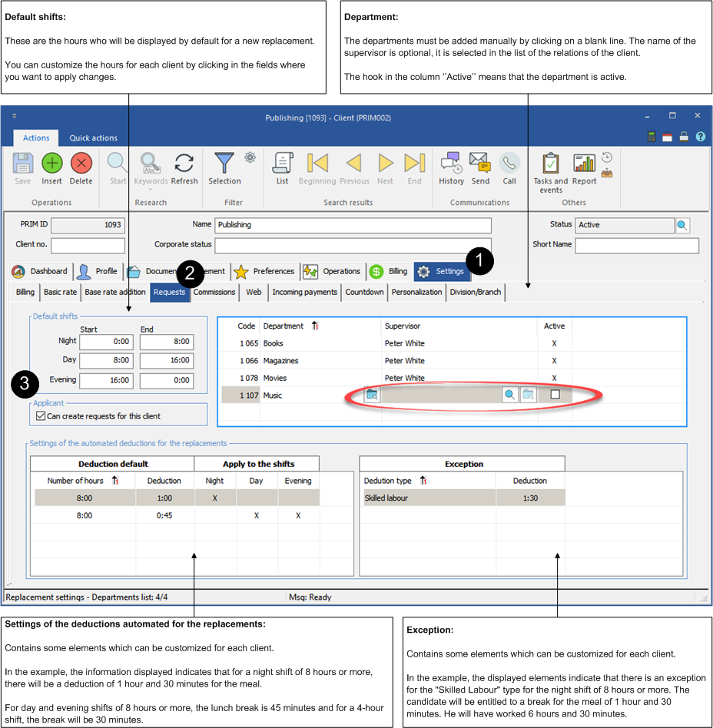Open the quick access toolbar dropdown
This screenshot has width=713, height=728.
(15, 116)
